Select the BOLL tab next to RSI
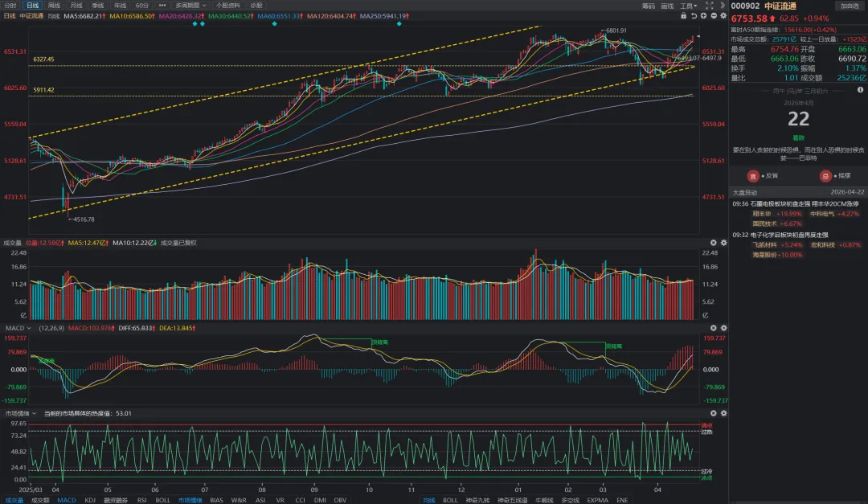 (162, 500)
